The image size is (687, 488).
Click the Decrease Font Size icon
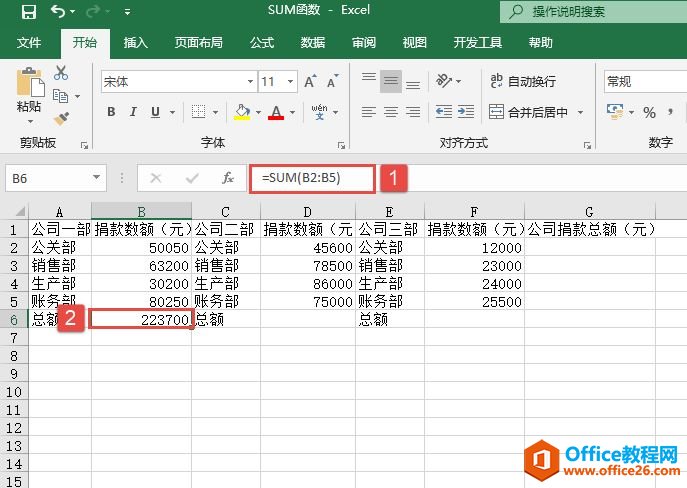333,81
